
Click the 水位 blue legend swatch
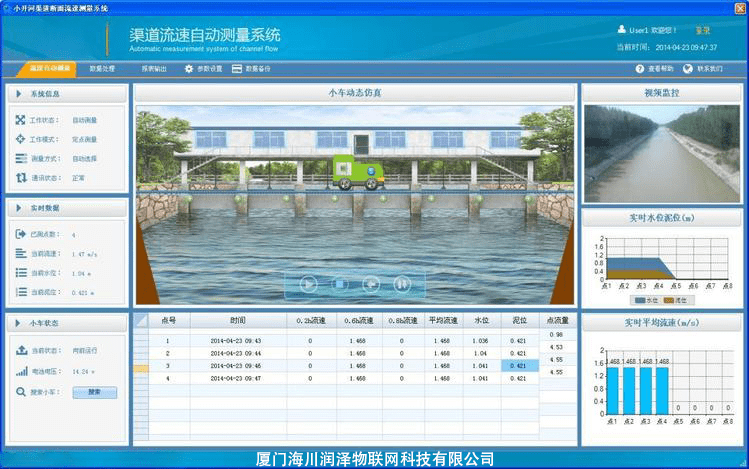click(640, 300)
